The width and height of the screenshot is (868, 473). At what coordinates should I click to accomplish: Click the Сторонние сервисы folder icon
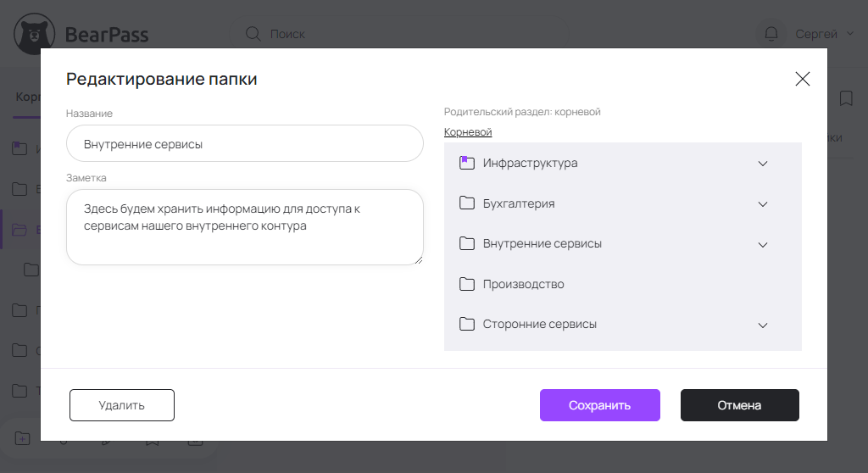point(467,324)
